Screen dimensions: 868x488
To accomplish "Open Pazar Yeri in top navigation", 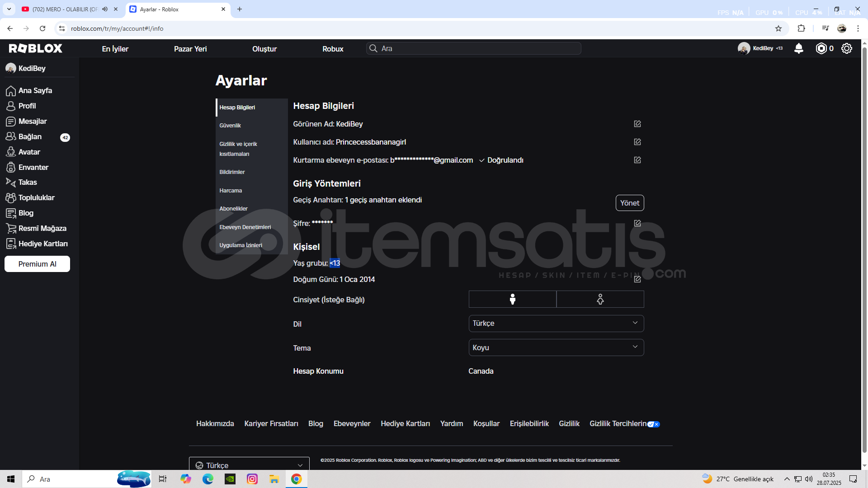I will (190, 49).
